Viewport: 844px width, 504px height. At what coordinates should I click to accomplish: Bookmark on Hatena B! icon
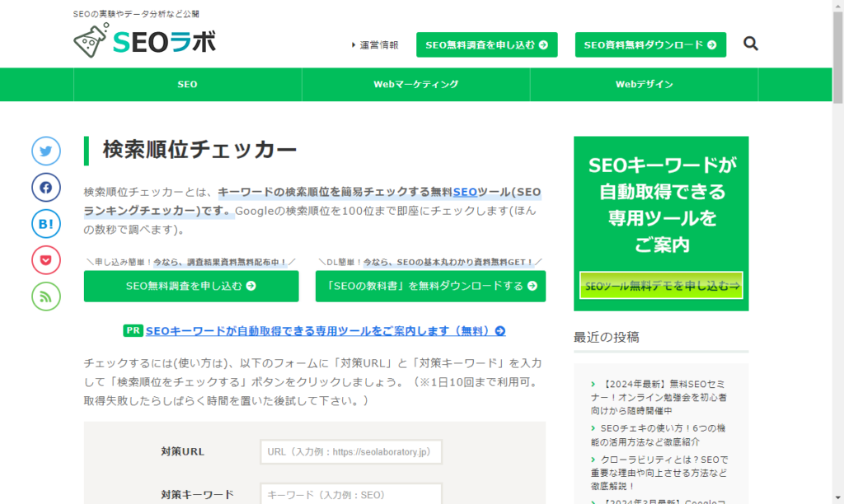coord(46,224)
